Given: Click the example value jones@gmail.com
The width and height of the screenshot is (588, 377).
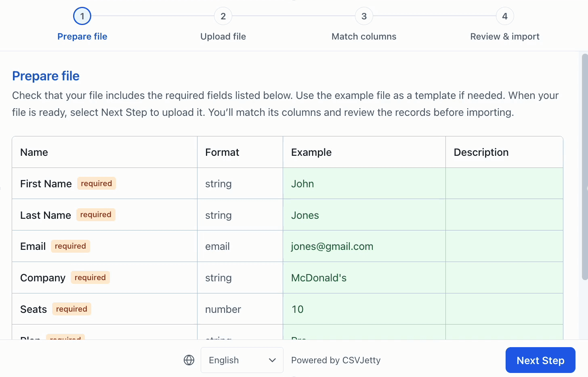Looking at the screenshot, I should pos(332,246).
